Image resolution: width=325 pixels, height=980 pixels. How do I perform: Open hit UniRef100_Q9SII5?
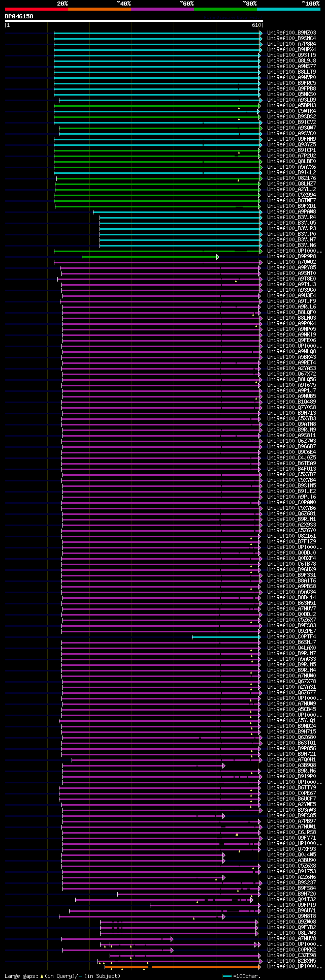coord(292,55)
